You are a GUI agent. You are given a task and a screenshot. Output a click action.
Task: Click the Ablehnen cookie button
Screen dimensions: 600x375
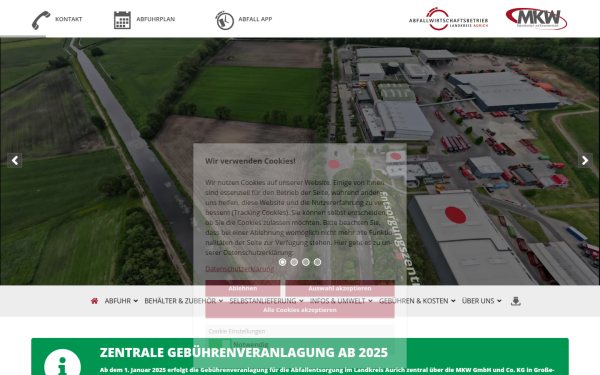pos(243,288)
